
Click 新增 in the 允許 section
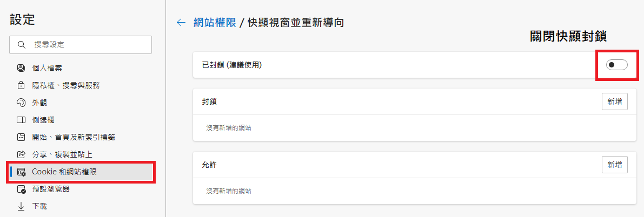point(614,164)
